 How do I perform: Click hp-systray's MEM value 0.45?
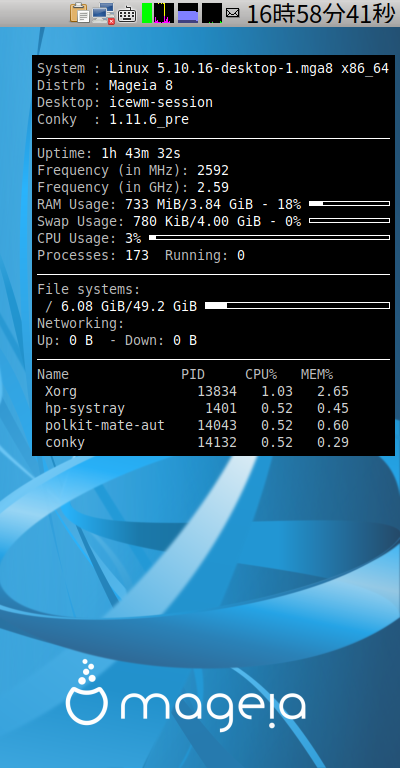(x=333, y=409)
